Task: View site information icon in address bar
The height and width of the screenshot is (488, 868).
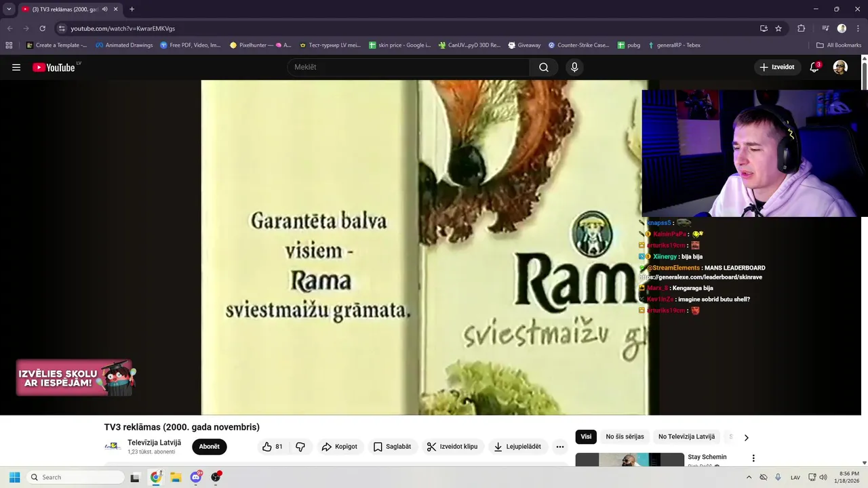Action: tap(62, 28)
